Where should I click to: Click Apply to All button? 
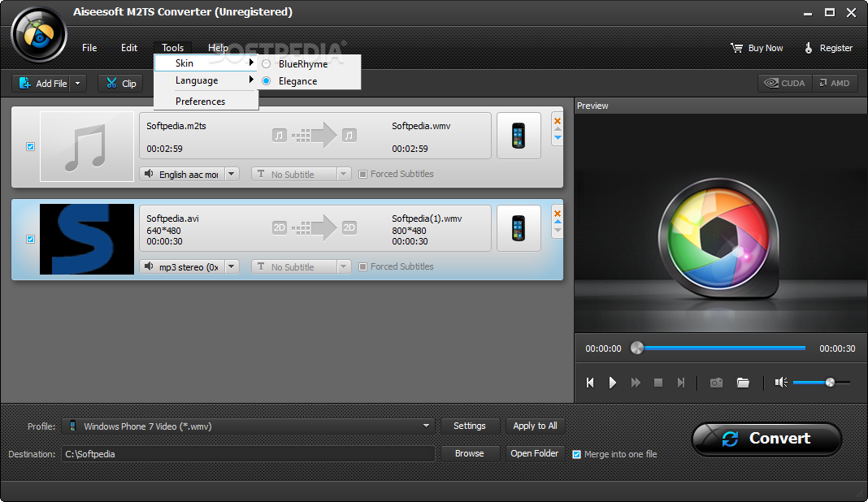point(535,426)
